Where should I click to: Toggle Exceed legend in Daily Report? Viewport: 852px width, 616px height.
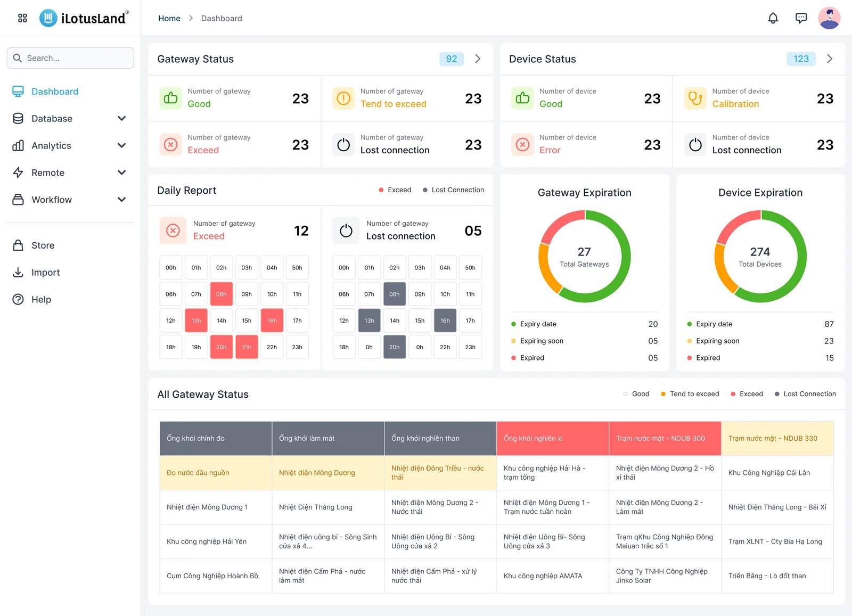(395, 190)
